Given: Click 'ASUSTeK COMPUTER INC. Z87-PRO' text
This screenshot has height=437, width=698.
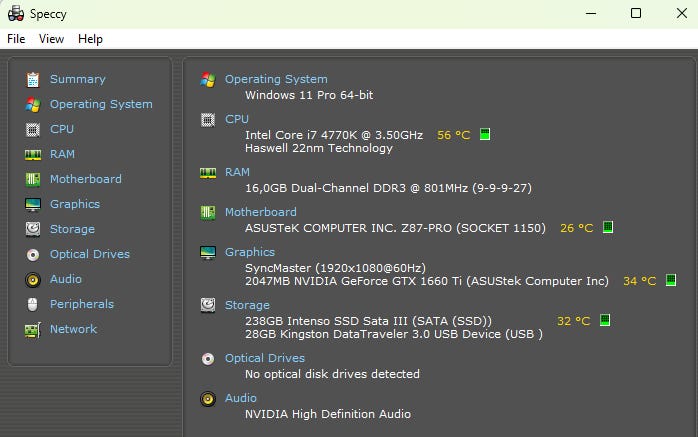Looking at the screenshot, I should coord(348,228).
